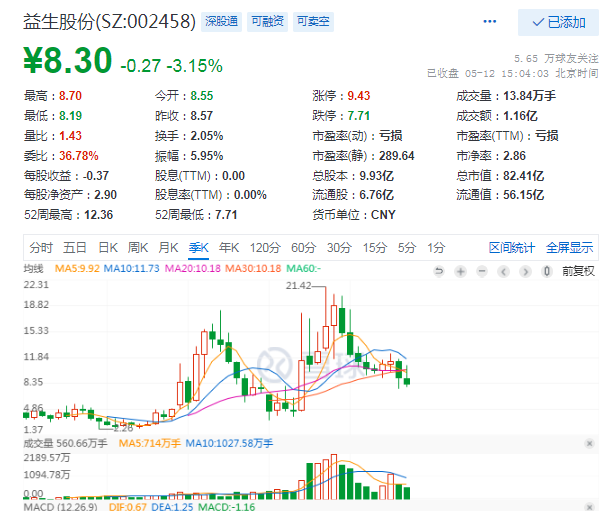
Task: Open the three-dot more options menu
Action: [489, 21]
